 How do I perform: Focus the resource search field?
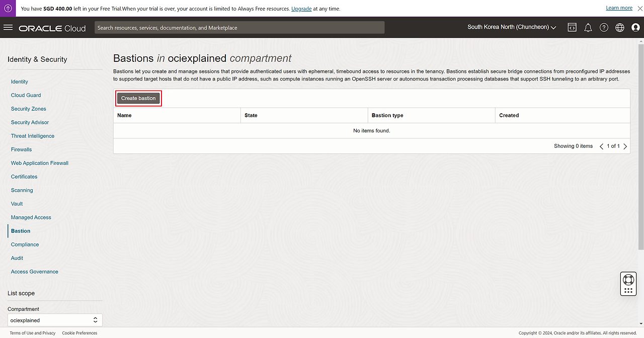tap(239, 28)
